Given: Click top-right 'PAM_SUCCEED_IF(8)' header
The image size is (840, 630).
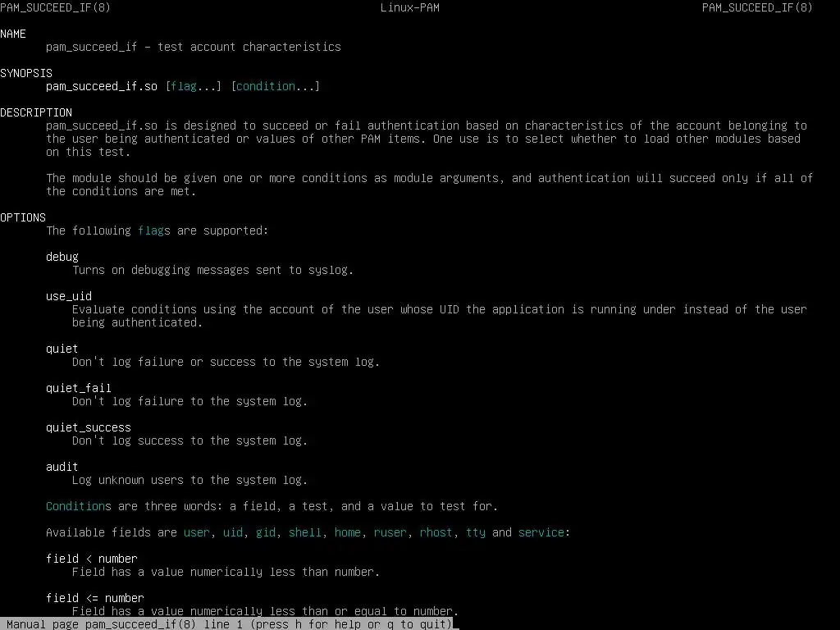Looking at the screenshot, I should coord(757,7).
